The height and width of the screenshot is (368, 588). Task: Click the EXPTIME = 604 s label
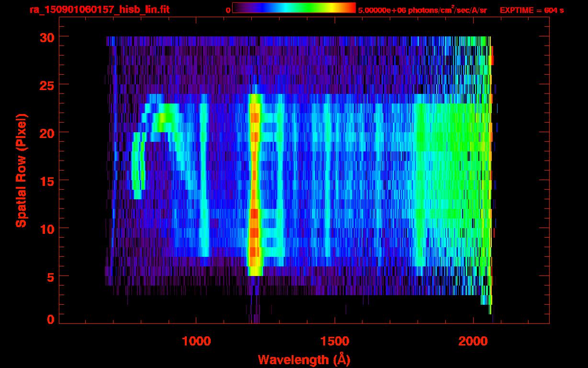pyautogui.click(x=531, y=10)
